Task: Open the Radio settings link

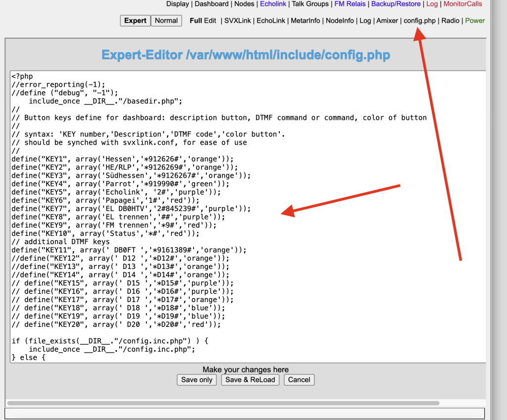Action: pos(450,21)
